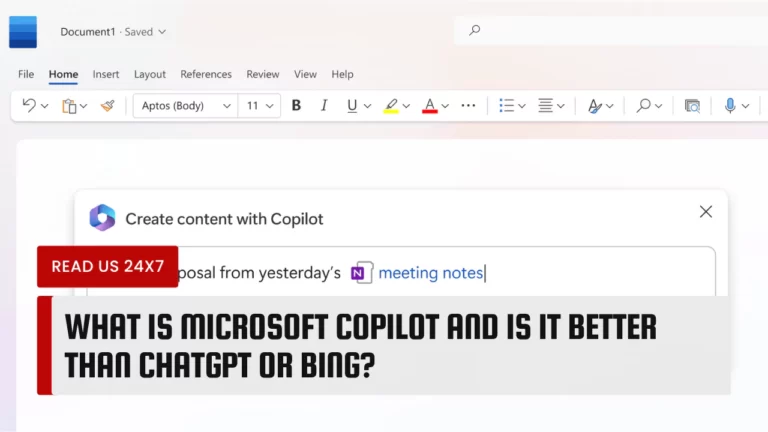Viewport: 768px width, 432px height.
Task: Expand the highlight color picker arrow
Action: click(406, 106)
